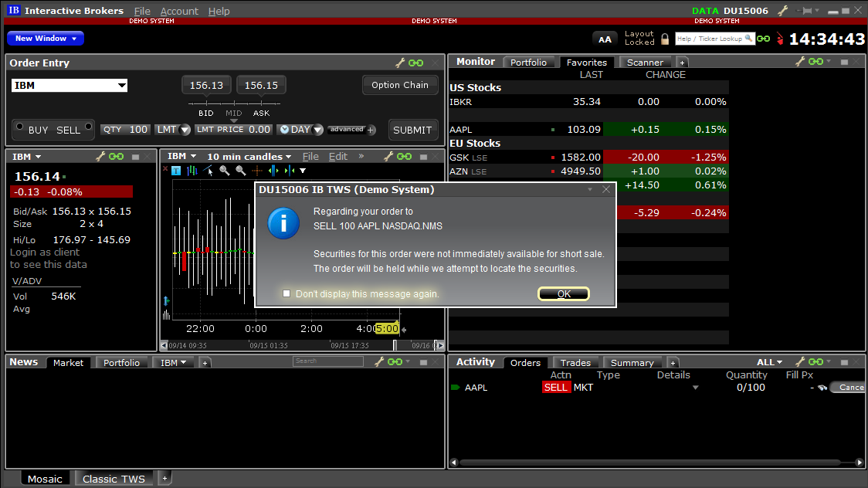Click the chart wrench configuration icon
The width and height of the screenshot is (868, 488).
pyautogui.click(x=388, y=157)
